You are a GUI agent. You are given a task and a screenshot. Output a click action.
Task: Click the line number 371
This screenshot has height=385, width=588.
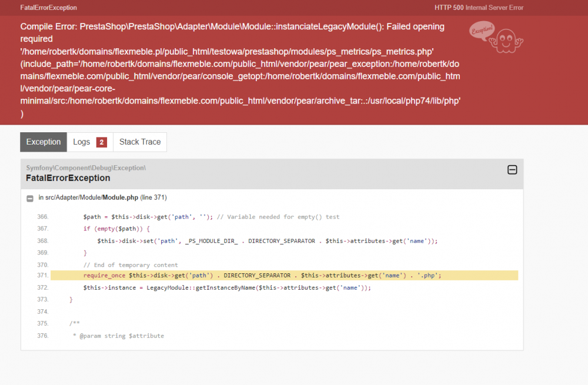(43, 276)
